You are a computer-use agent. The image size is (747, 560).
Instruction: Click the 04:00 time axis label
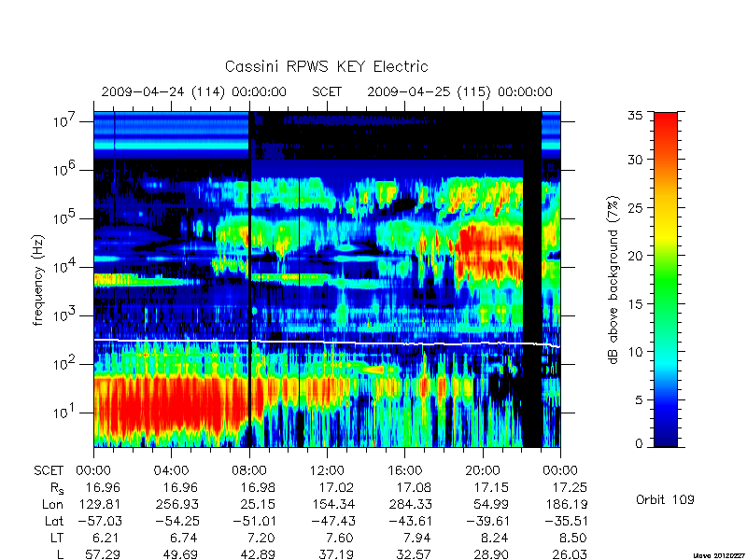(171, 470)
